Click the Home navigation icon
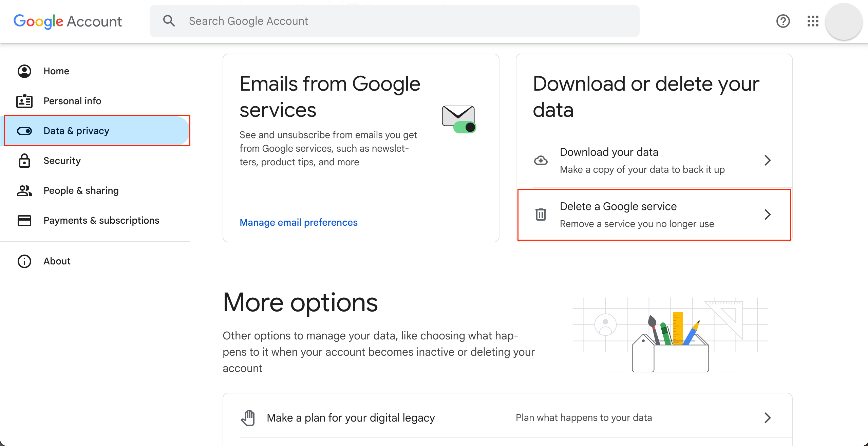The height and width of the screenshot is (446, 868). point(24,71)
